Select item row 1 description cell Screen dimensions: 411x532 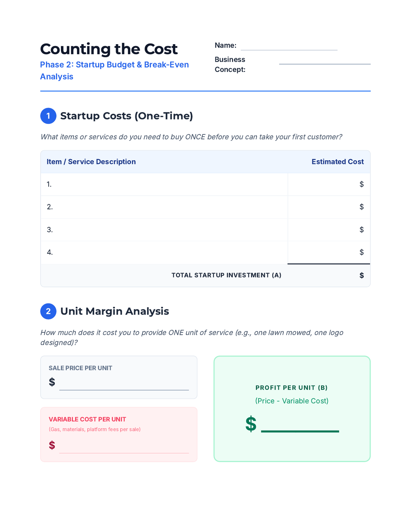(164, 184)
